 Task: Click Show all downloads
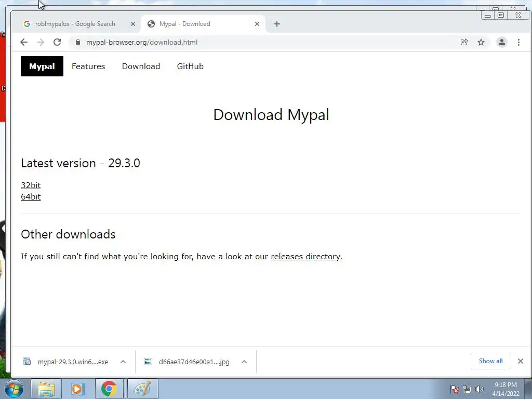[x=490, y=361]
